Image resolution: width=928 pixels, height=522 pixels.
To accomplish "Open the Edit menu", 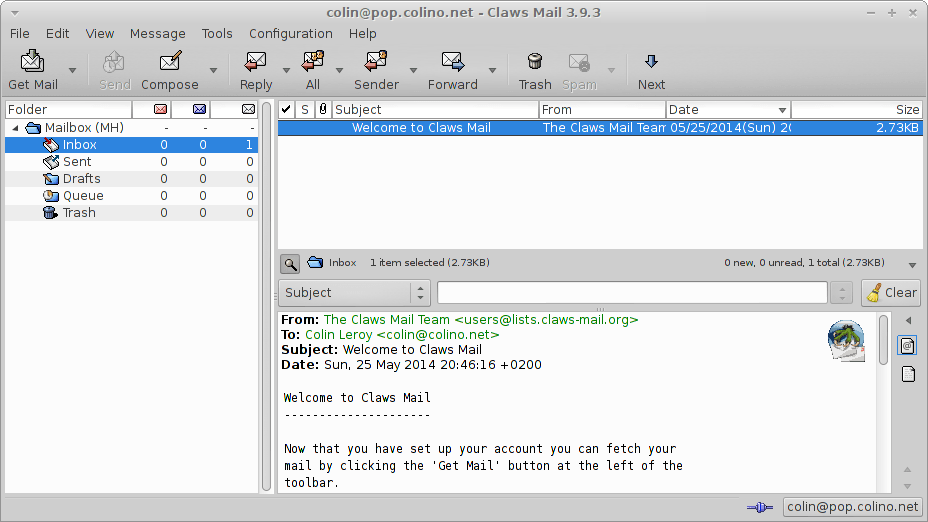I will [57, 34].
